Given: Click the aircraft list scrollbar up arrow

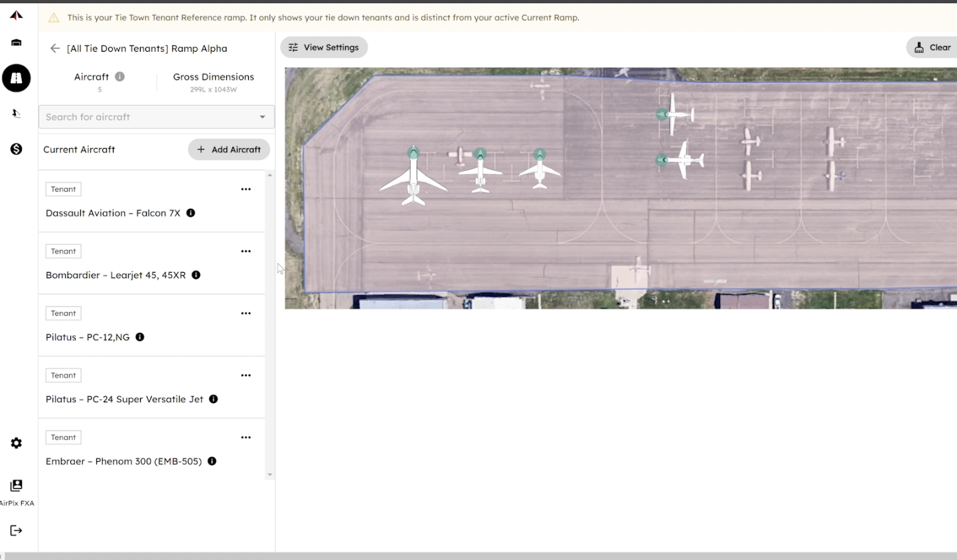Looking at the screenshot, I should tap(269, 175).
